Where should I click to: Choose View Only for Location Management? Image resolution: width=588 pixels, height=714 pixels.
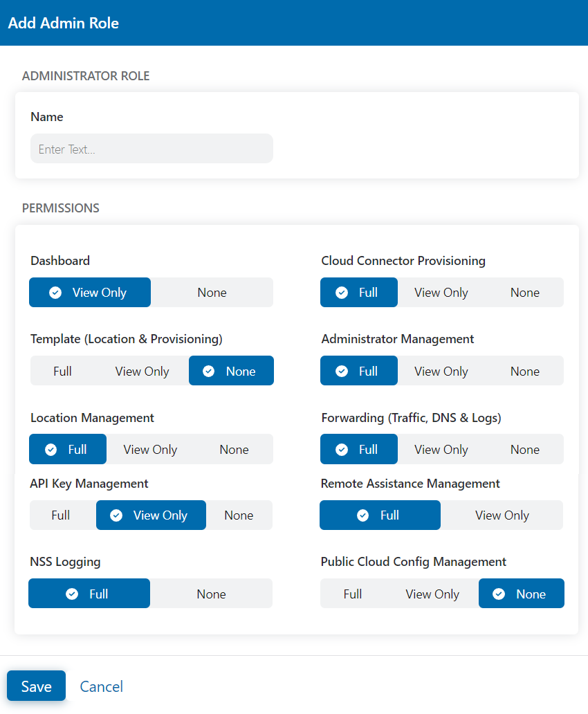[150, 449]
